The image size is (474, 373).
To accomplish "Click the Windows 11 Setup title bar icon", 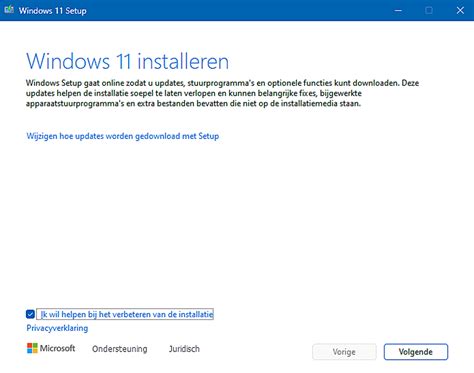I will pos(9,10).
